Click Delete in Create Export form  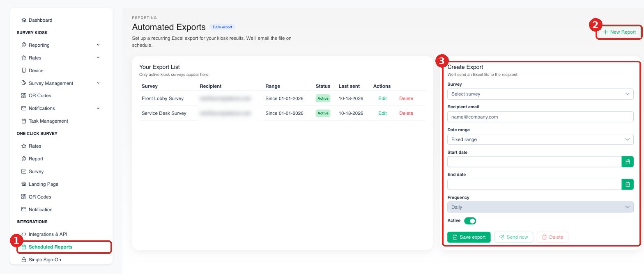[x=552, y=237]
